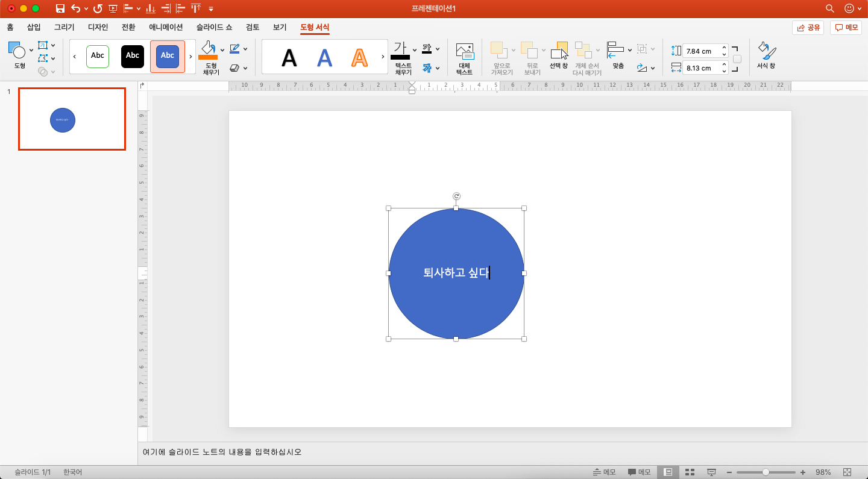
Task: Click the shape effects icon
Action: [x=234, y=68]
